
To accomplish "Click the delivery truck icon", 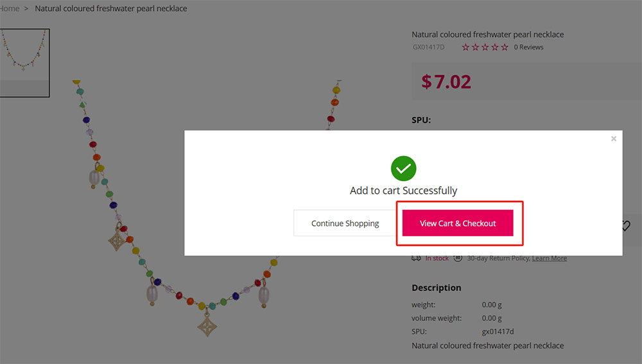I will [416, 258].
